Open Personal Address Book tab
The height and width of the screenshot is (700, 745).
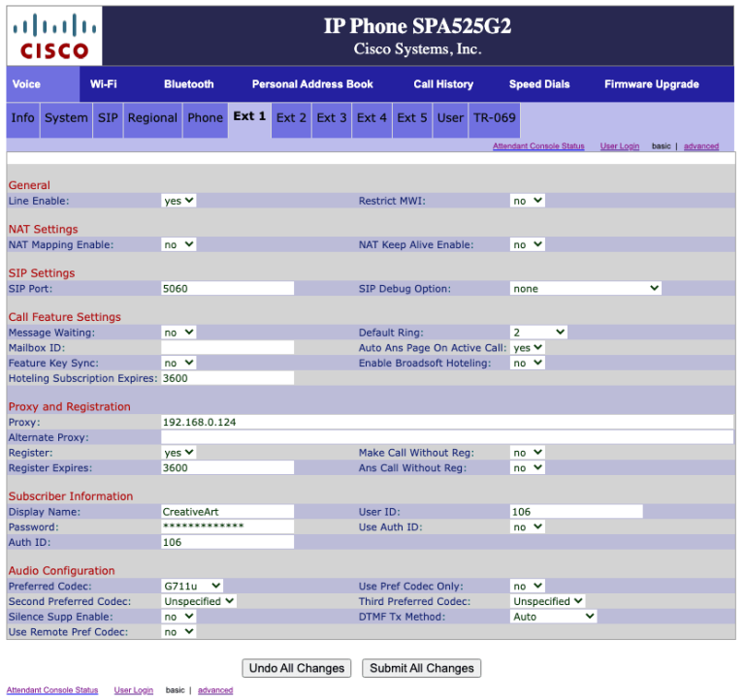312,84
